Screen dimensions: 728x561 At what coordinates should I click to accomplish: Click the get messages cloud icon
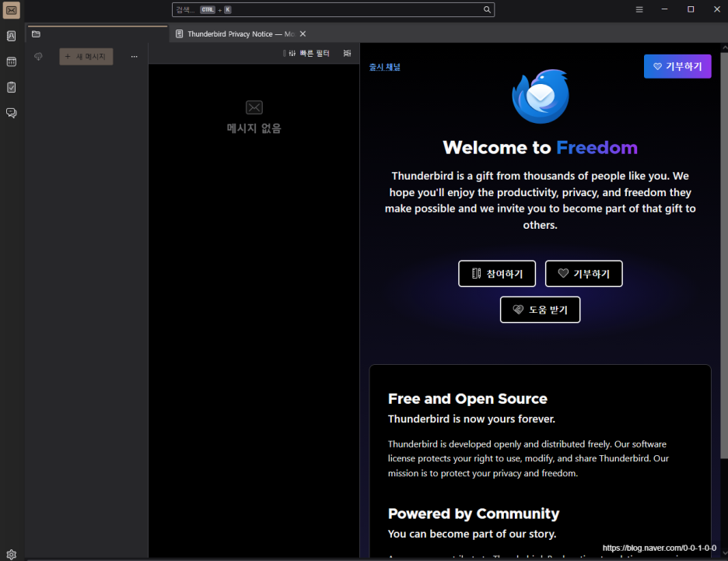39,57
